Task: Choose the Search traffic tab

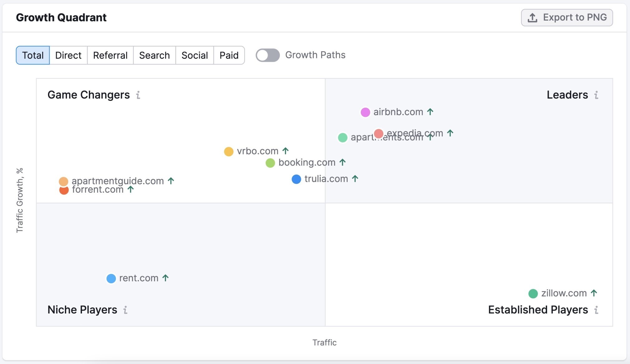Action: (154, 55)
